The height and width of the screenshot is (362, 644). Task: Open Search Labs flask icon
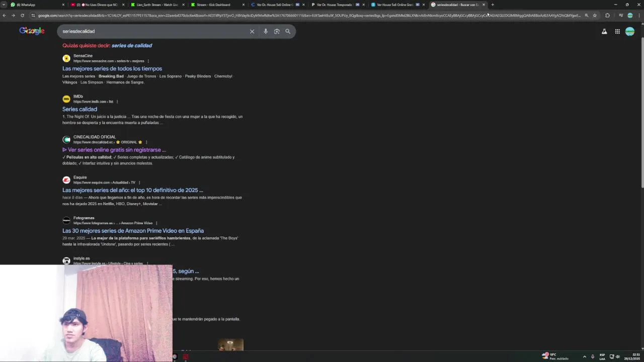604,31
